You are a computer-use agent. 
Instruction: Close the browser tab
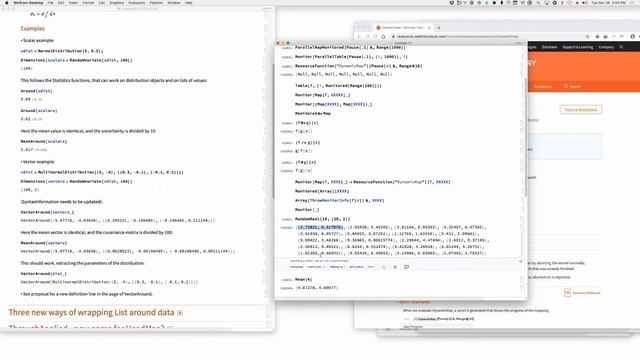click(x=429, y=27)
